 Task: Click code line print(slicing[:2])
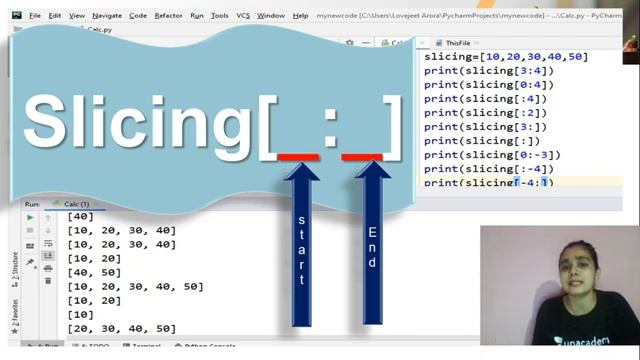(x=485, y=113)
